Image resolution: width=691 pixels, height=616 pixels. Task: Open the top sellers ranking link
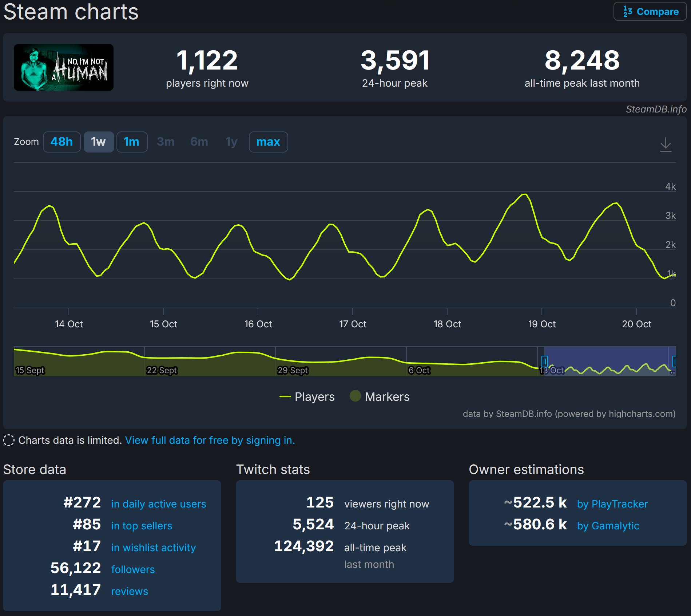pos(142,526)
